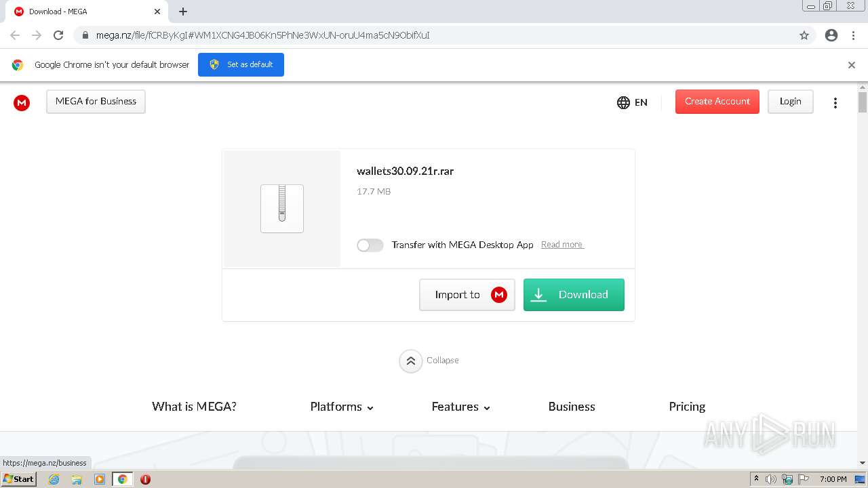The image size is (868, 488).
Task: Open MEGA for Business page
Action: 96,102
